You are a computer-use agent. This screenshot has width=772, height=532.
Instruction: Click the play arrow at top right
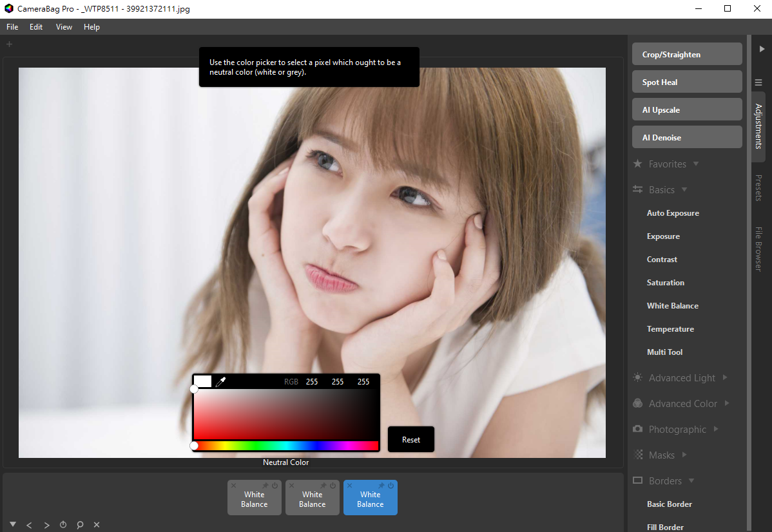pyautogui.click(x=762, y=49)
